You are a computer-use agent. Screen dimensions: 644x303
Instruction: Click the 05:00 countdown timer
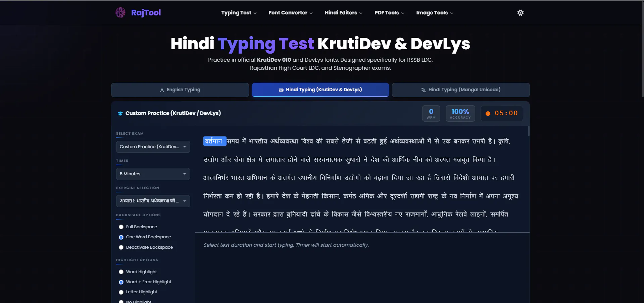point(502,114)
